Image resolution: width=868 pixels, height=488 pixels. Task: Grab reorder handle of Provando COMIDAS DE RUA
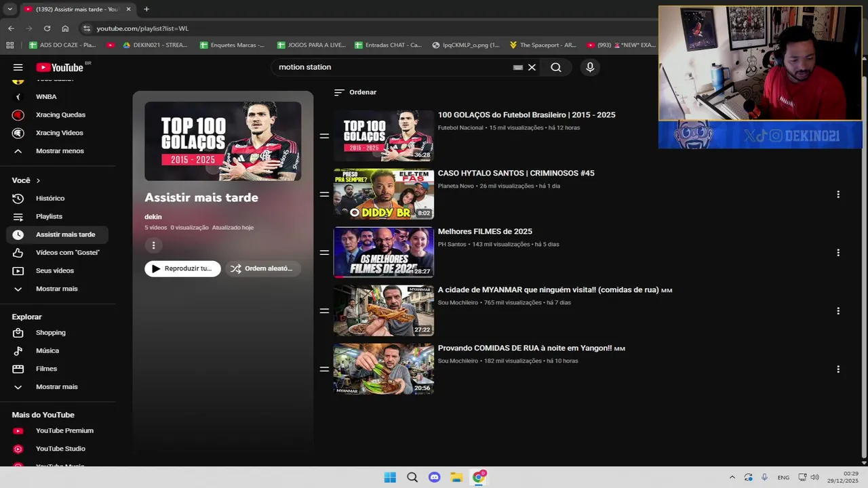[x=324, y=369]
